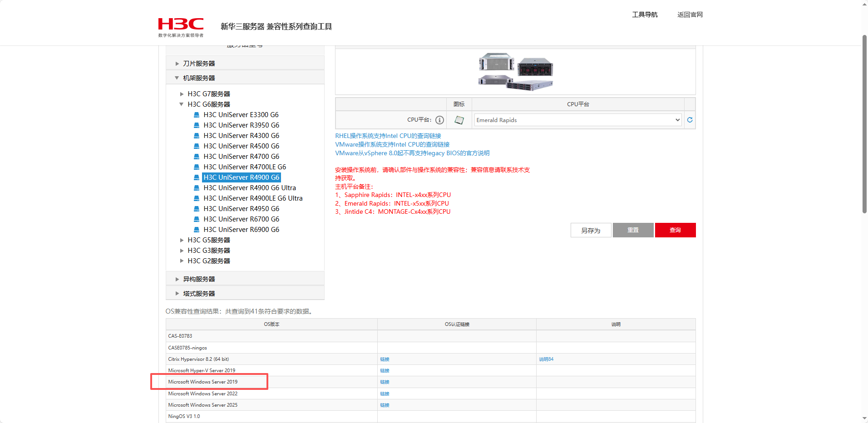Click server icon beside R4950 G6
This screenshot has width=868, height=423.
click(197, 209)
